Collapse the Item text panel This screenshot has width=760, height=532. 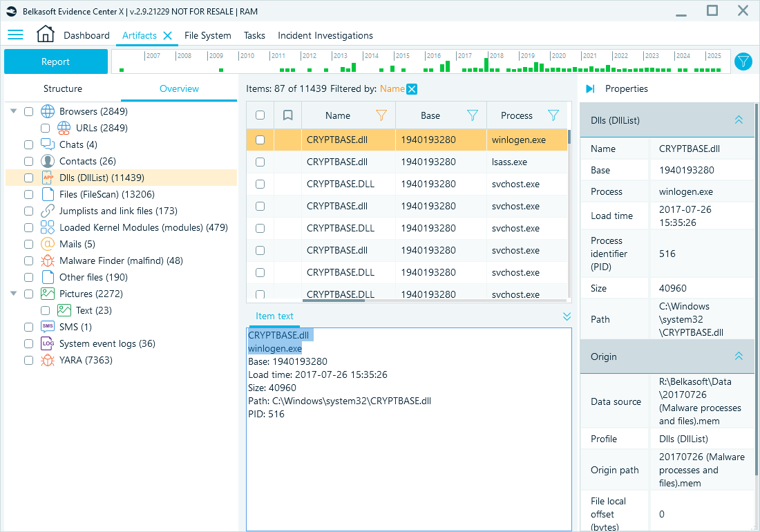pos(567,316)
